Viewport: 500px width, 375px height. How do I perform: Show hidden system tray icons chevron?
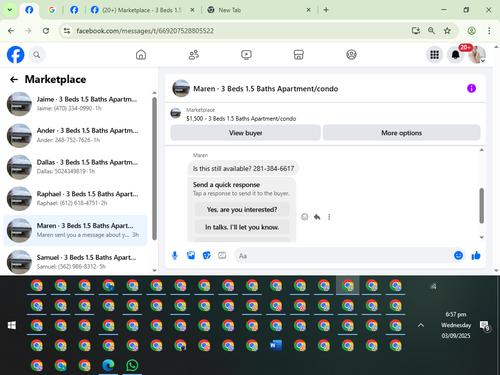[x=421, y=325]
